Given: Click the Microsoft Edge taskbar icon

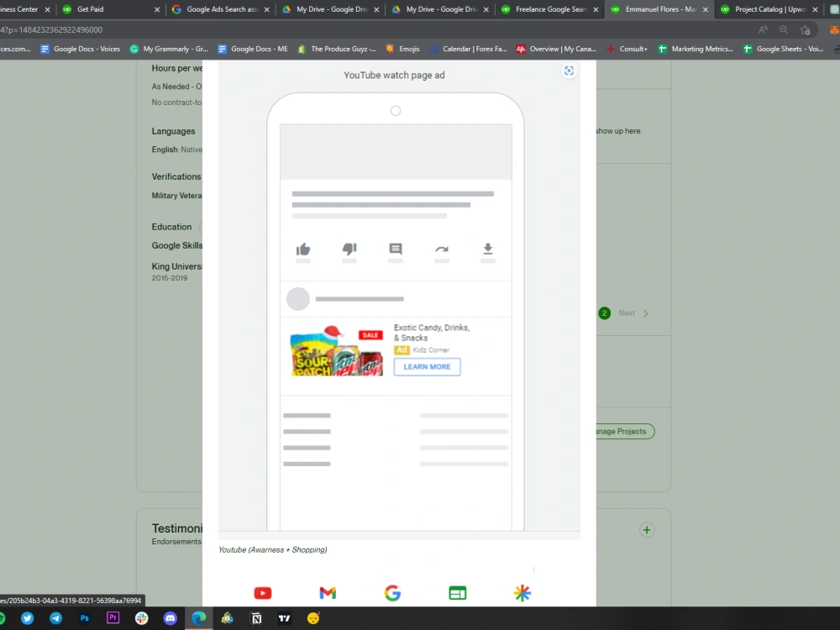Looking at the screenshot, I should pyautogui.click(x=199, y=618).
